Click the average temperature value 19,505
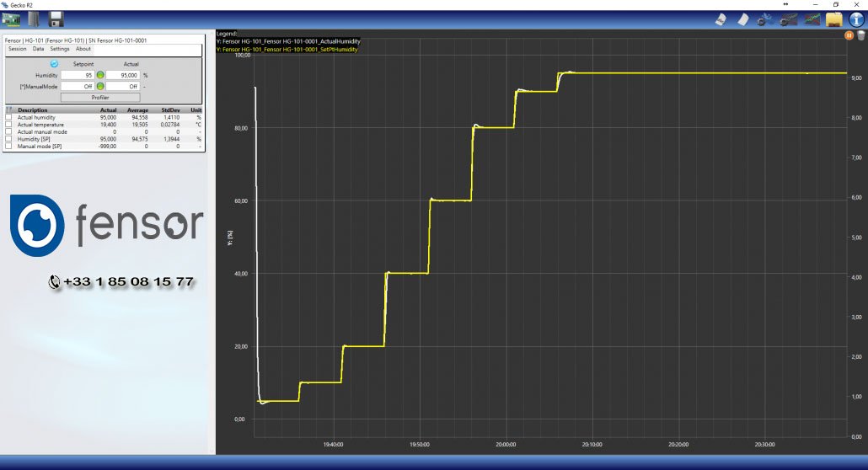The width and height of the screenshot is (868, 470). [140, 125]
